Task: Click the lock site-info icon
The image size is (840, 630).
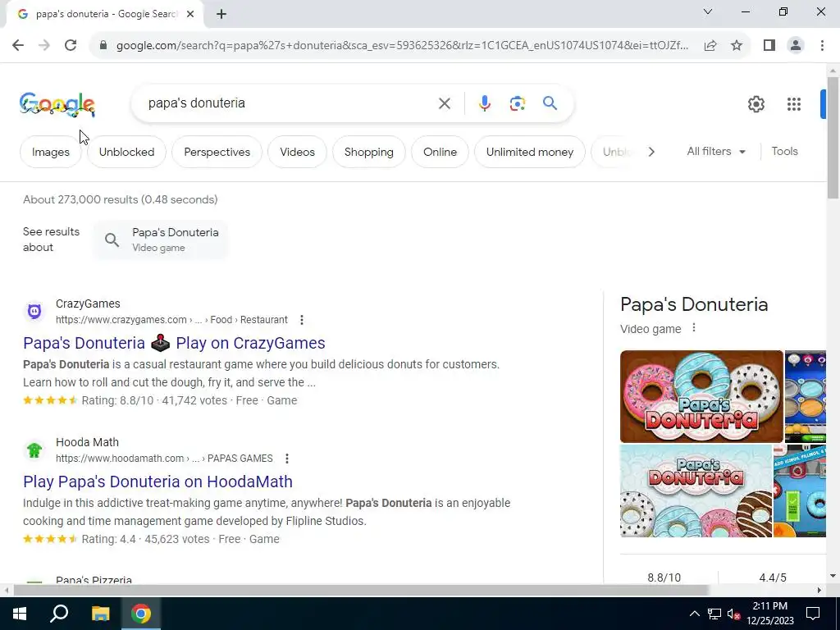Action: 103,46
